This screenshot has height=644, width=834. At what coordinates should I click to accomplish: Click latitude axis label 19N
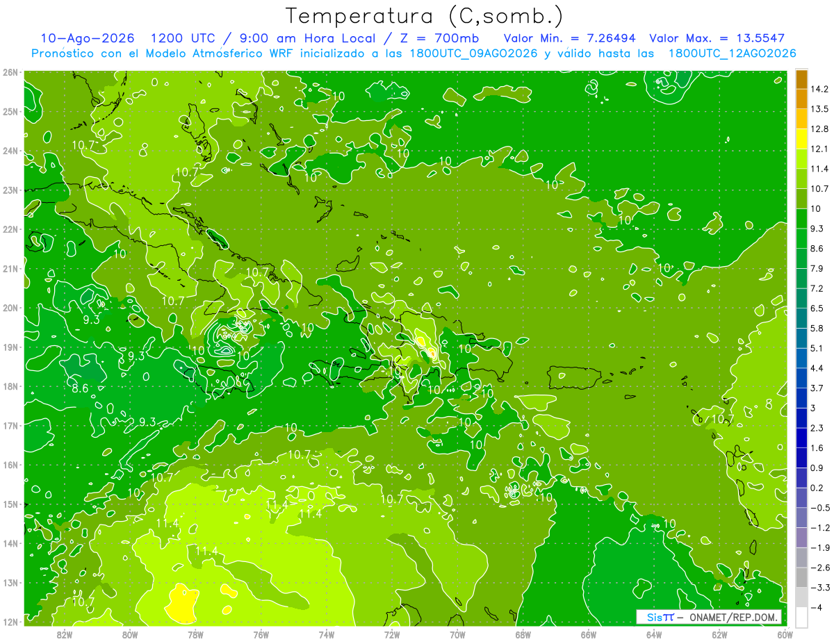pyautogui.click(x=10, y=347)
